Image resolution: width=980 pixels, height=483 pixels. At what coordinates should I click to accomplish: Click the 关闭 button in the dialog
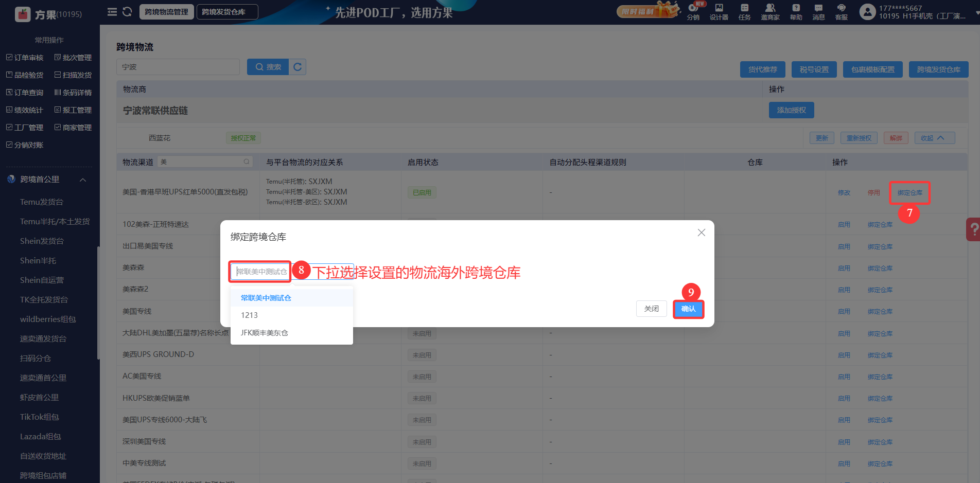pyautogui.click(x=652, y=309)
